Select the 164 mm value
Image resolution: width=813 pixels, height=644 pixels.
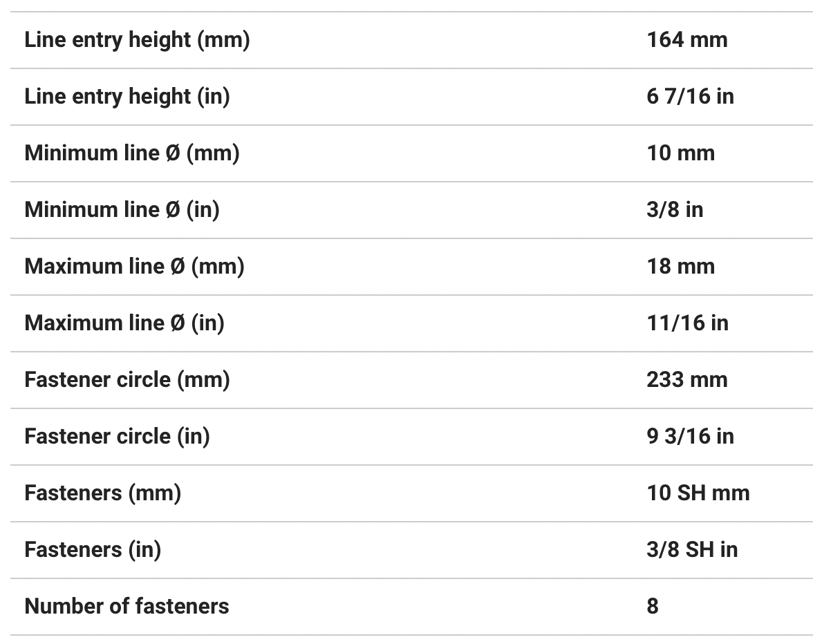point(686,40)
